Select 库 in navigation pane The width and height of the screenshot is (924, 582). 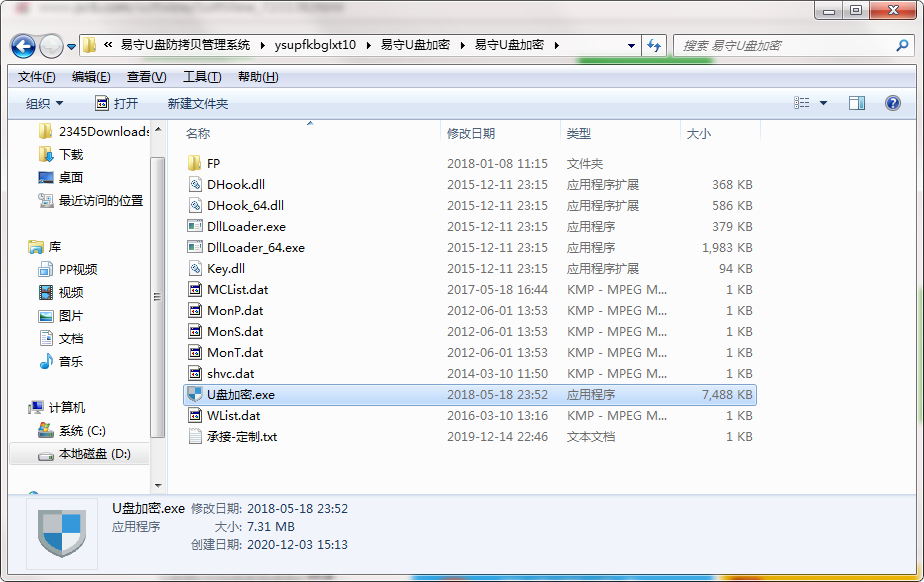pos(45,247)
